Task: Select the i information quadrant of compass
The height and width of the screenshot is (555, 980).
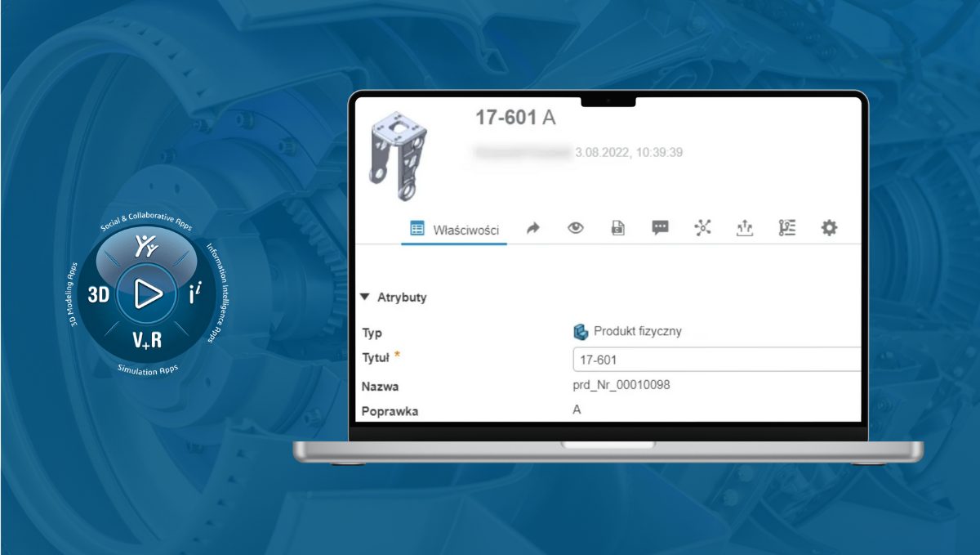Action: [x=194, y=295]
